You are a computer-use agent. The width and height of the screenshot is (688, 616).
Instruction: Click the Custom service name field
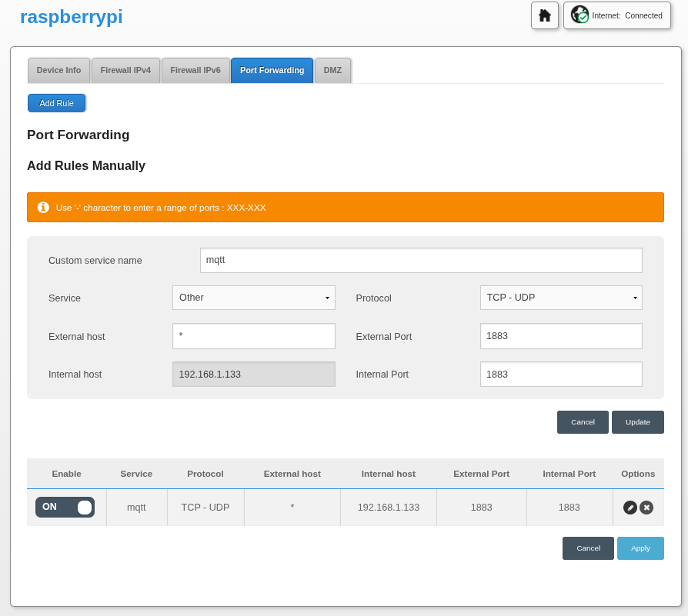tap(421, 260)
